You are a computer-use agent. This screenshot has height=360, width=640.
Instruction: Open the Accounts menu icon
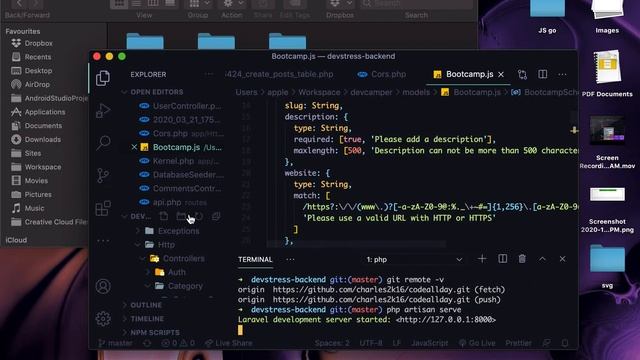tap(103, 286)
